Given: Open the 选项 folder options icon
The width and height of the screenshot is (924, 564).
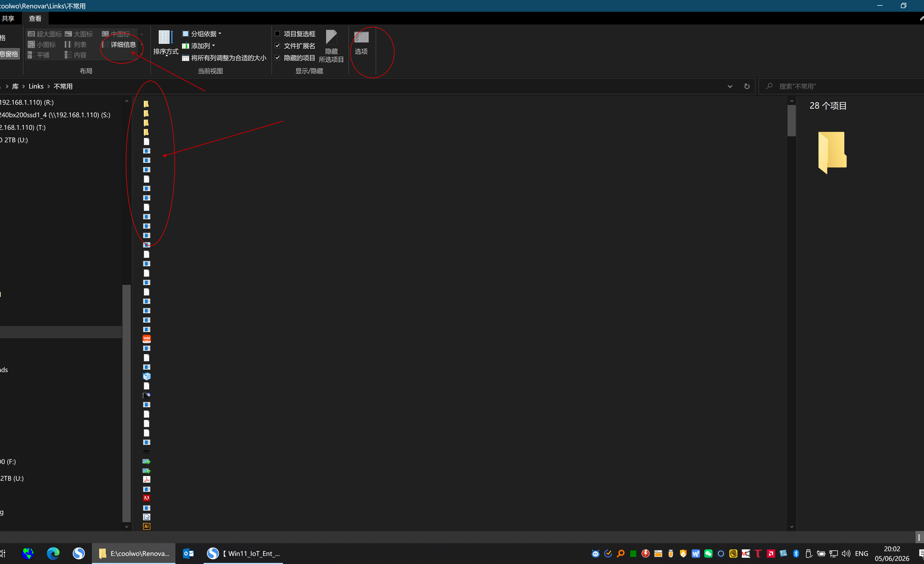Looking at the screenshot, I should [361, 38].
